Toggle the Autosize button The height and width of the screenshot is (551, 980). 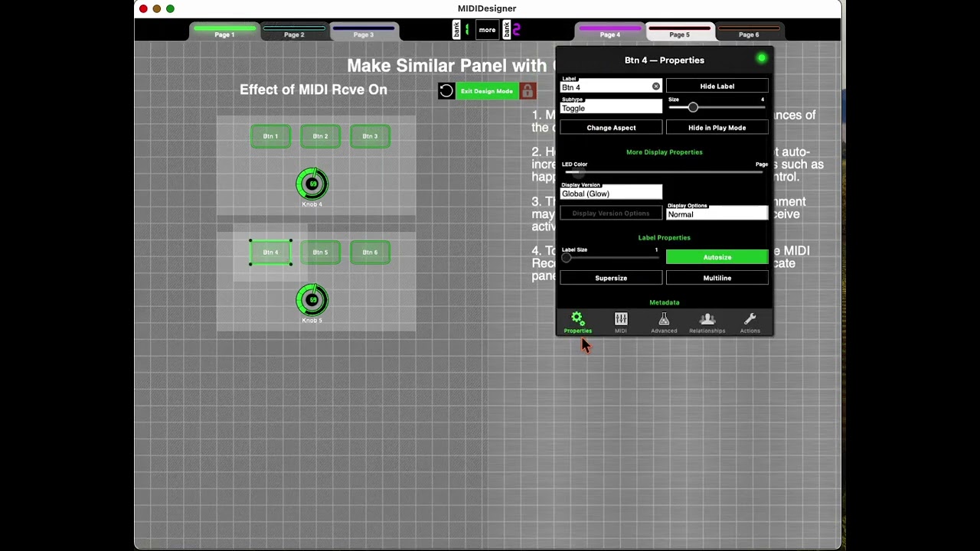717,257
